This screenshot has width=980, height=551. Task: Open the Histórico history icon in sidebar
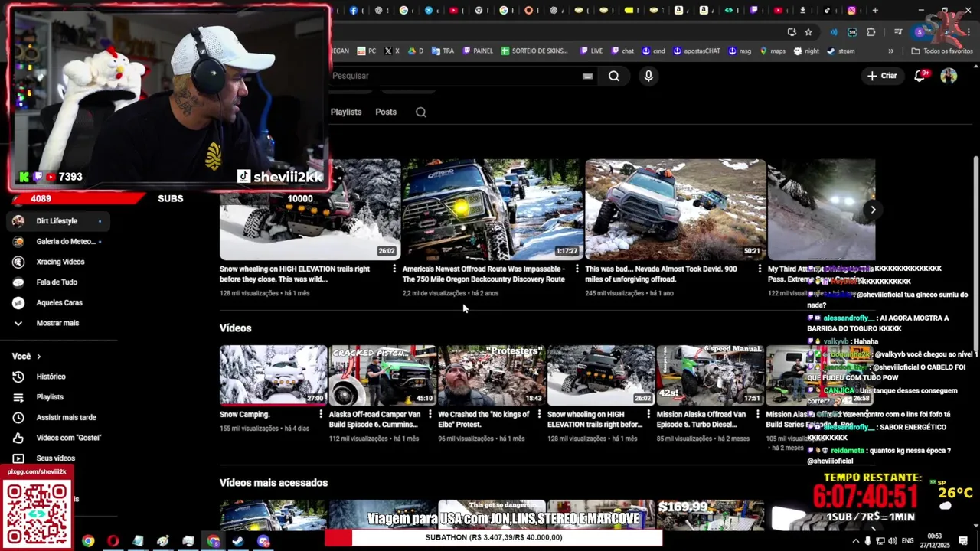[18, 377]
